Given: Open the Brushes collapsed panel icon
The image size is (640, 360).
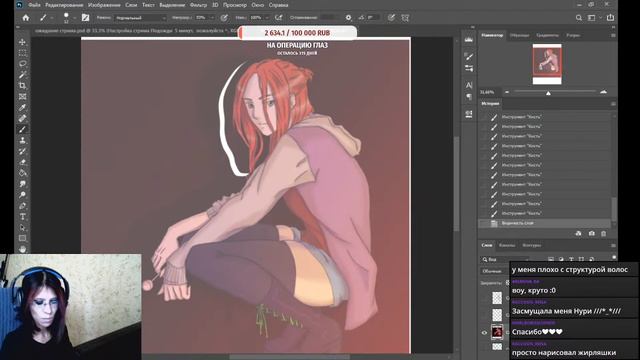Looking at the screenshot, I should [x=469, y=56].
